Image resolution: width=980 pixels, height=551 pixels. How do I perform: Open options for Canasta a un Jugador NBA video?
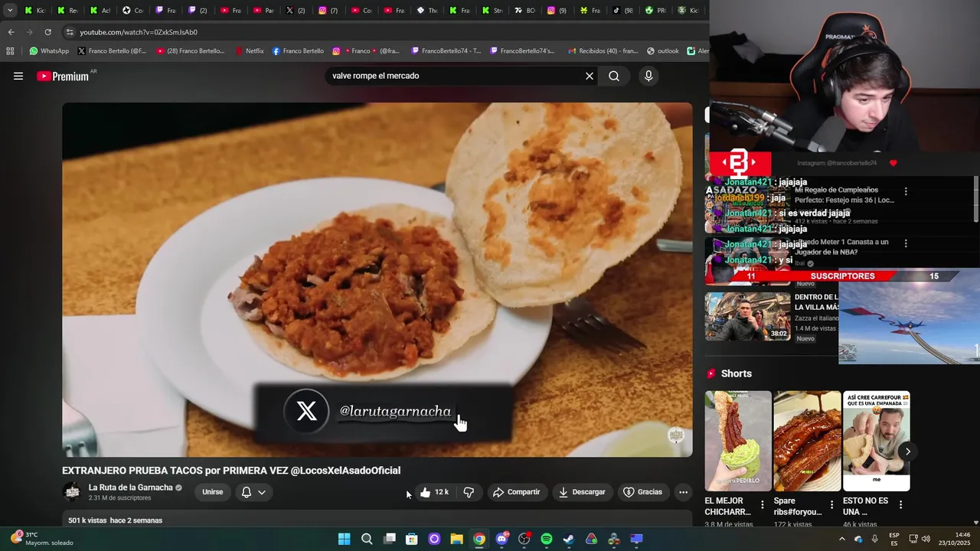click(906, 243)
